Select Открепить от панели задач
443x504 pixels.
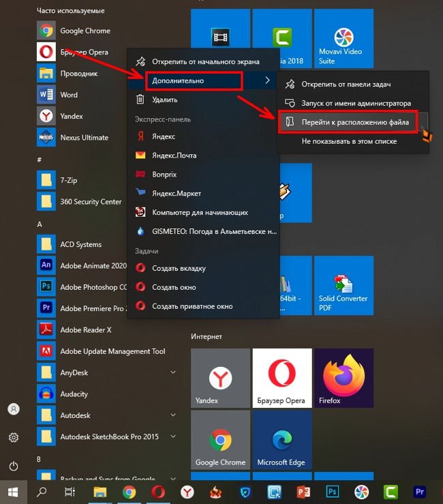coord(352,84)
